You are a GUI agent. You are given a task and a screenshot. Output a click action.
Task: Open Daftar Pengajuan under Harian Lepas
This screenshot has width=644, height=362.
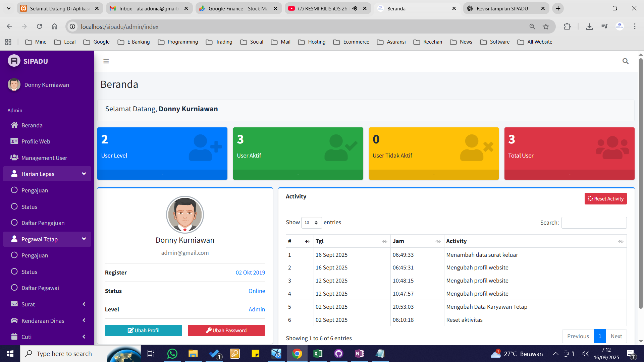tap(43, 223)
